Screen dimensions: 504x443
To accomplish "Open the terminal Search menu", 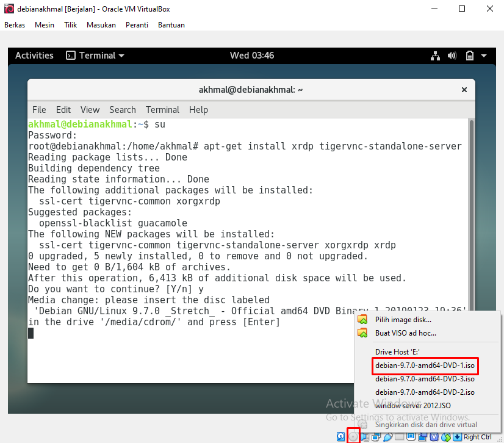I will tap(123, 110).
